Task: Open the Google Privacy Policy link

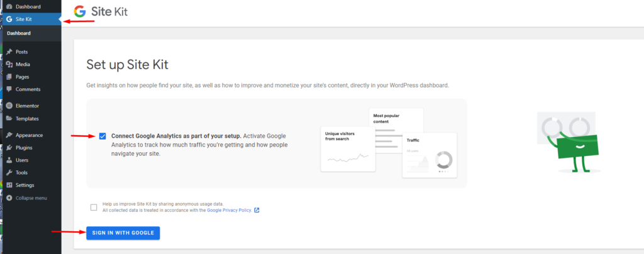Action: (229, 210)
